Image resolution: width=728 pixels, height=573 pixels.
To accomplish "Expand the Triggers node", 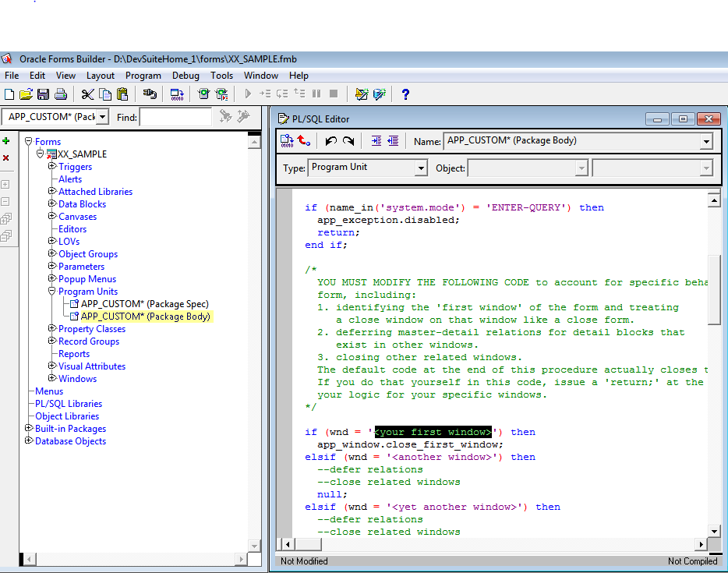I will [x=52, y=166].
